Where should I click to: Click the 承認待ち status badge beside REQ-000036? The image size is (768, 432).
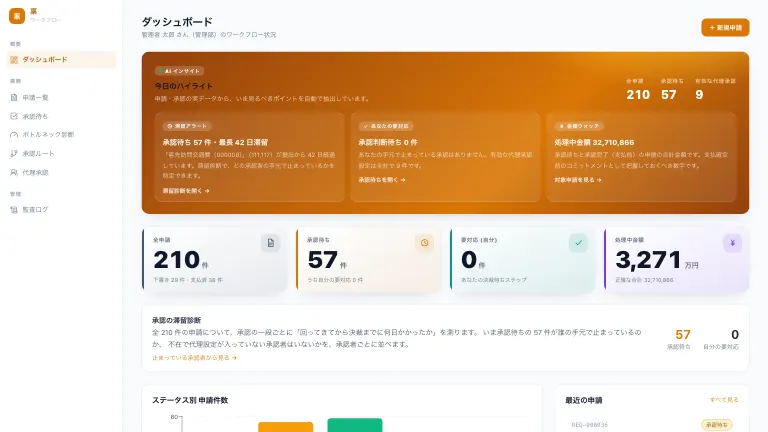point(717,425)
